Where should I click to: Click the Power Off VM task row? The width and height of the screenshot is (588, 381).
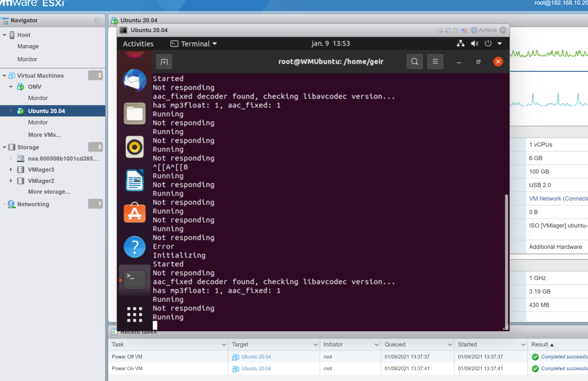point(348,357)
